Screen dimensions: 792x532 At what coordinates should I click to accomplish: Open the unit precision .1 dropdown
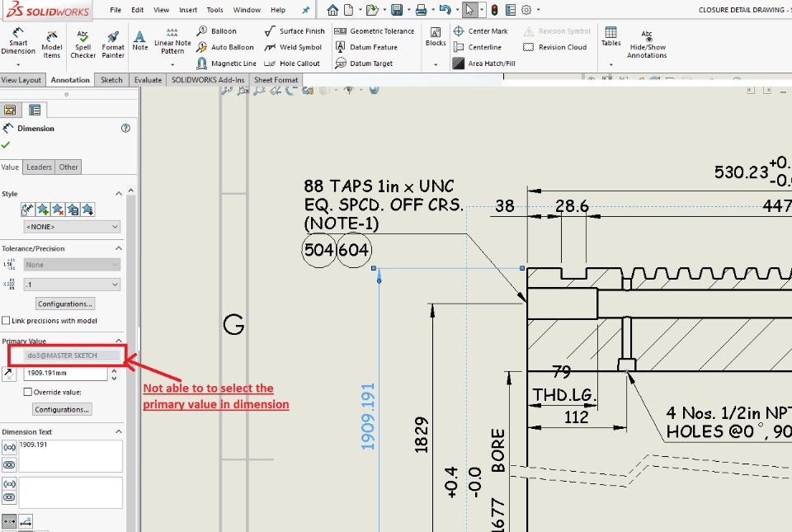73,285
